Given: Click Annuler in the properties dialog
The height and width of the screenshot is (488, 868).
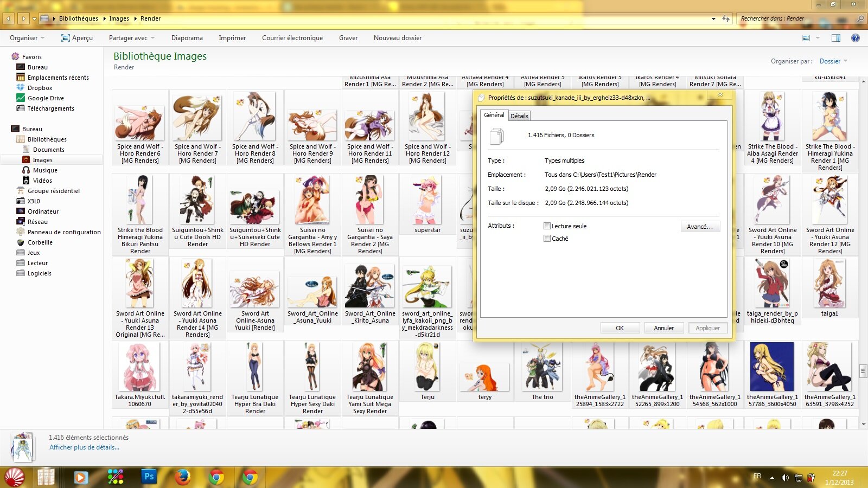Looking at the screenshot, I should [x=664, y=328].
